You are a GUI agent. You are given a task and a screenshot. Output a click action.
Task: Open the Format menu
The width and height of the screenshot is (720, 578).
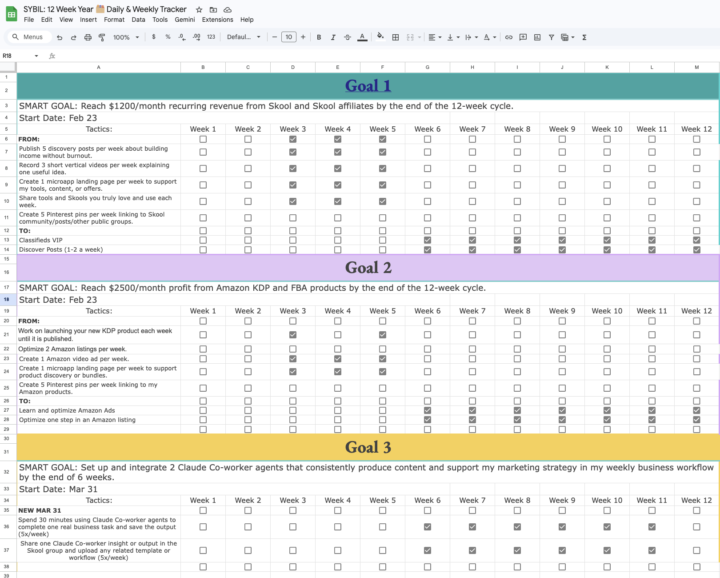click(114, 20)
